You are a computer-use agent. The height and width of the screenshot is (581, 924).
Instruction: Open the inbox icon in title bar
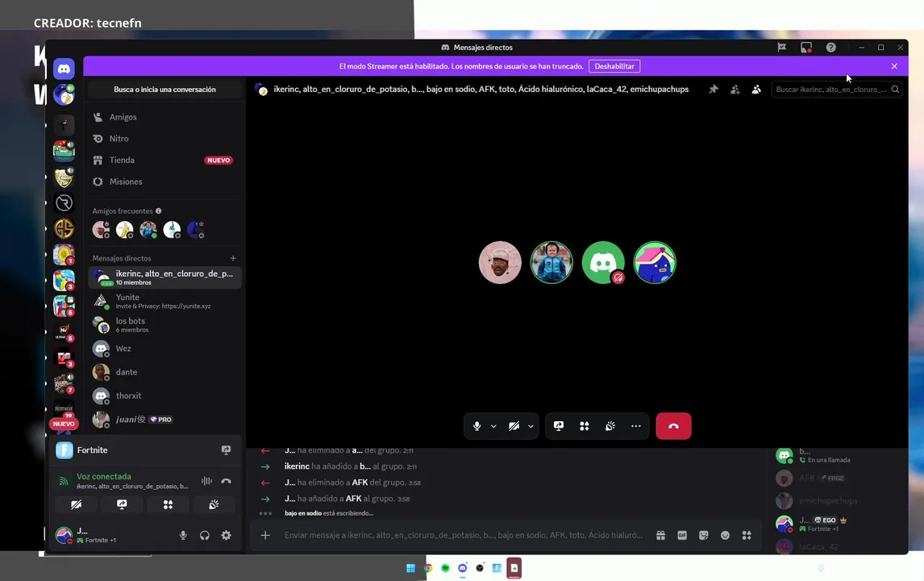pyautogui.click(x=805, y=47)
